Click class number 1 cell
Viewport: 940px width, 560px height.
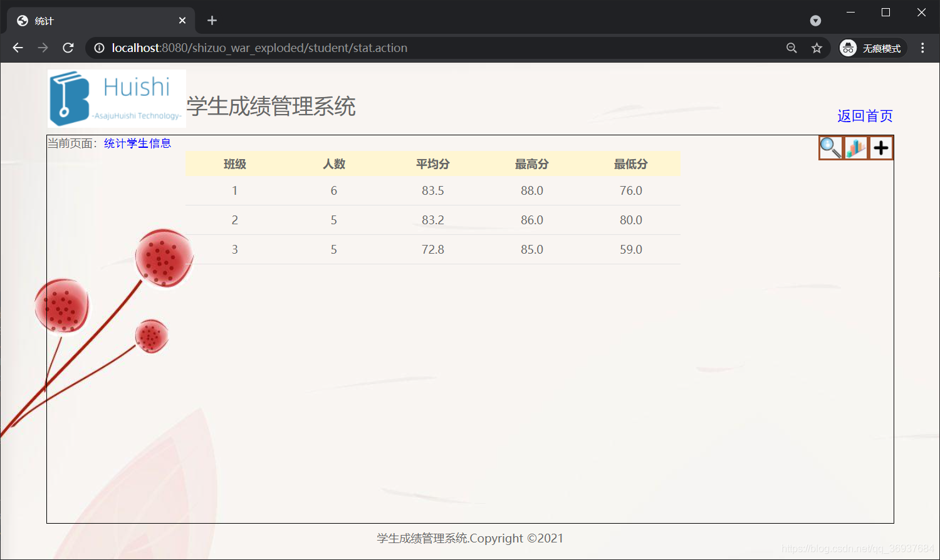(x=235, y=190)
